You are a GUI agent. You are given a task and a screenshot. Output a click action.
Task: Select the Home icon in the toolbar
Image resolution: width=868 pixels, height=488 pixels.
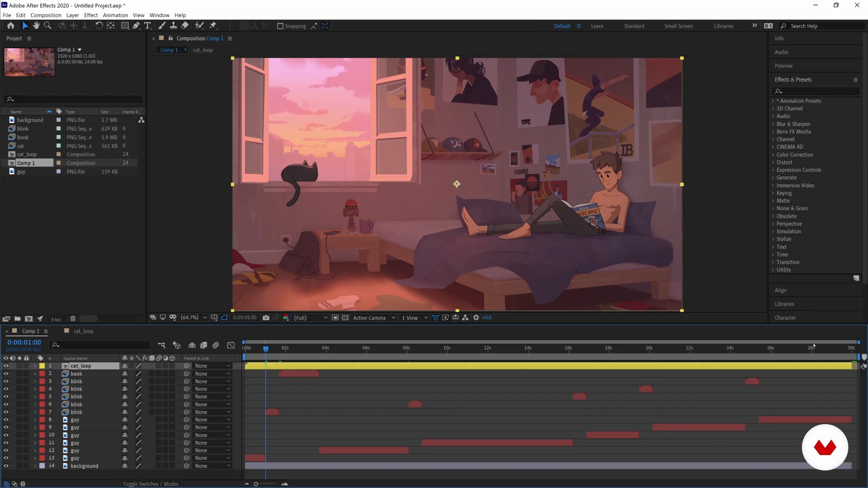pyautogui.click(x=10, y=26)
